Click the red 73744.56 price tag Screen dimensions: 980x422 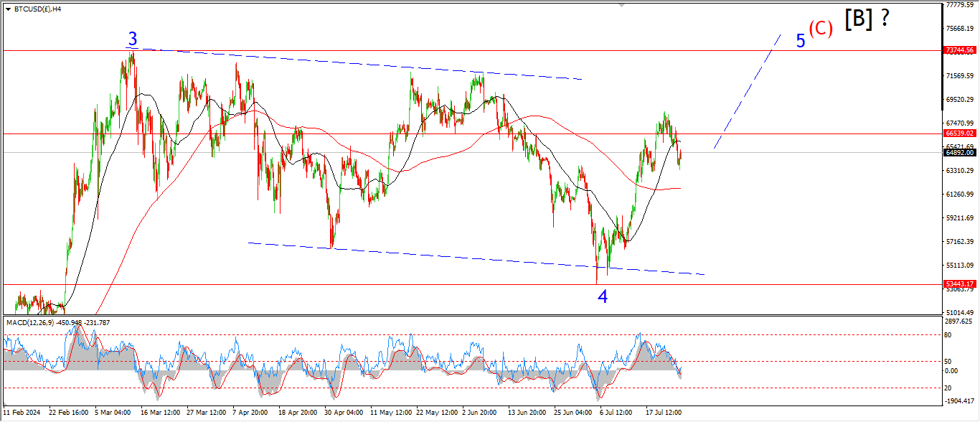coord(959,50)
